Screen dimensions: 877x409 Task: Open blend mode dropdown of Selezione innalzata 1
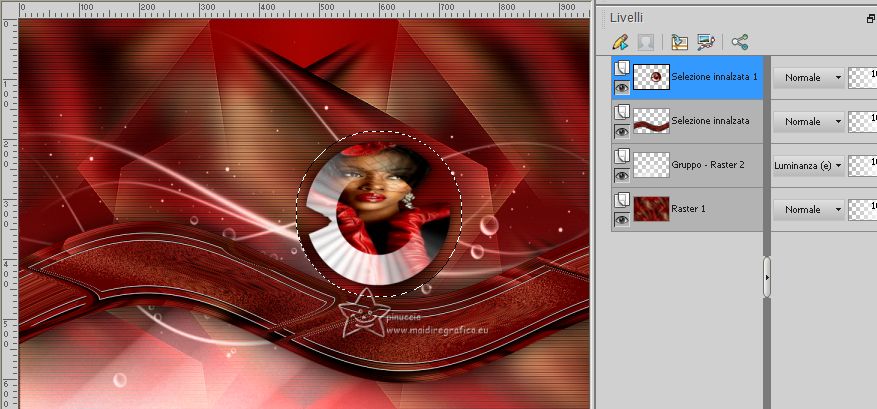tap(809, 78)
